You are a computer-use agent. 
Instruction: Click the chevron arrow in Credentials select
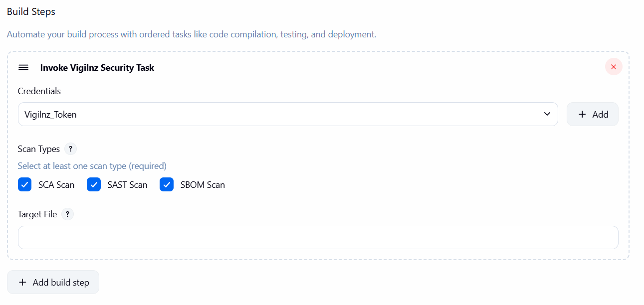547,114
